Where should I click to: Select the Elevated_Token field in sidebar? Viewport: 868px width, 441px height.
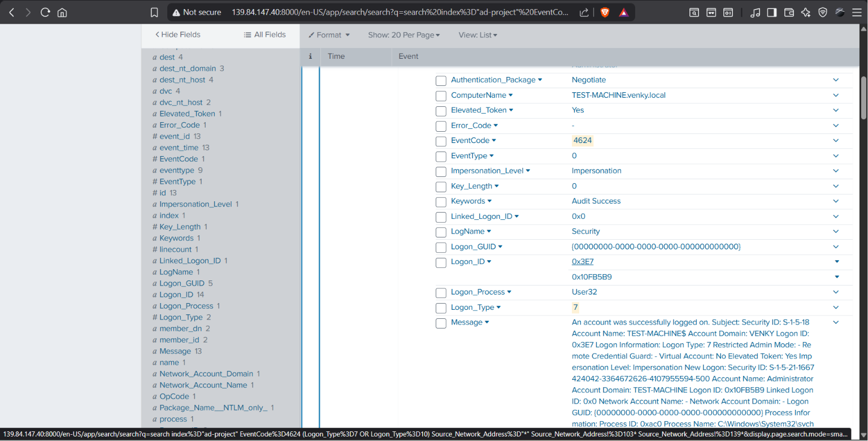coord(187,114)
